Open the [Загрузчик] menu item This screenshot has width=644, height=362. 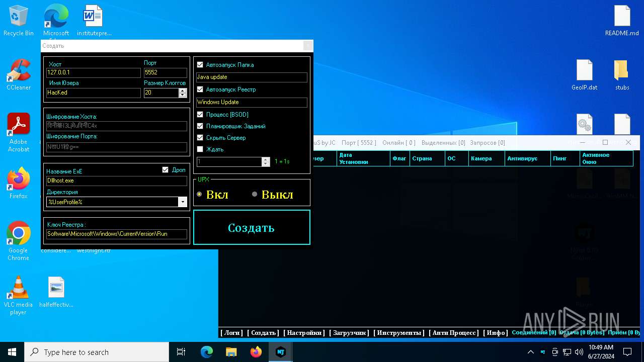pyautogui.click(x=349, y=333)
